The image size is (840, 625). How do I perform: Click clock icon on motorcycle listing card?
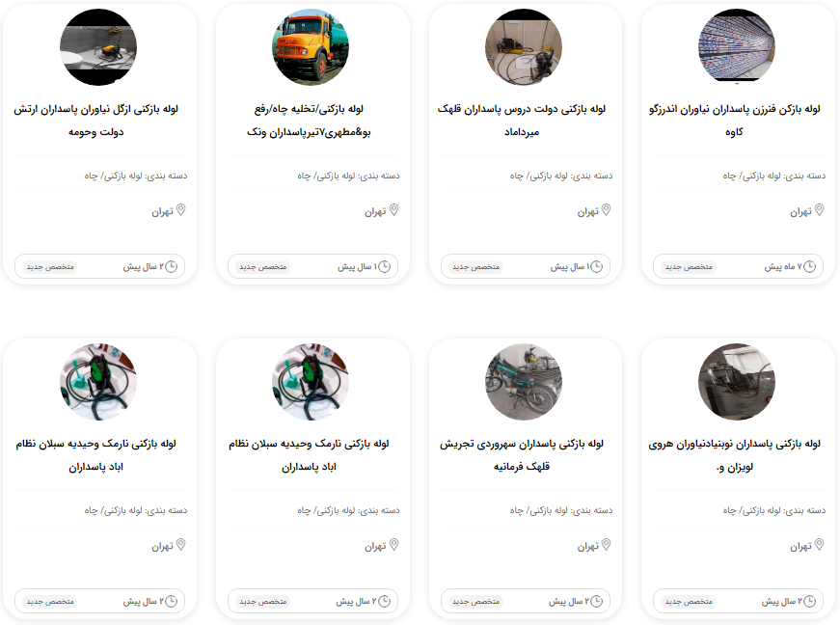click(x=596, y=602)
